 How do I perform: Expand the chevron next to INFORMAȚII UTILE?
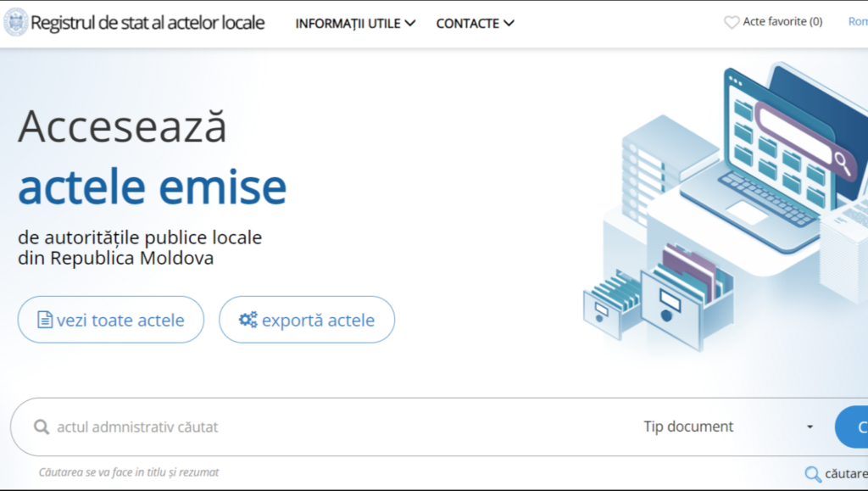click(412, 24)
